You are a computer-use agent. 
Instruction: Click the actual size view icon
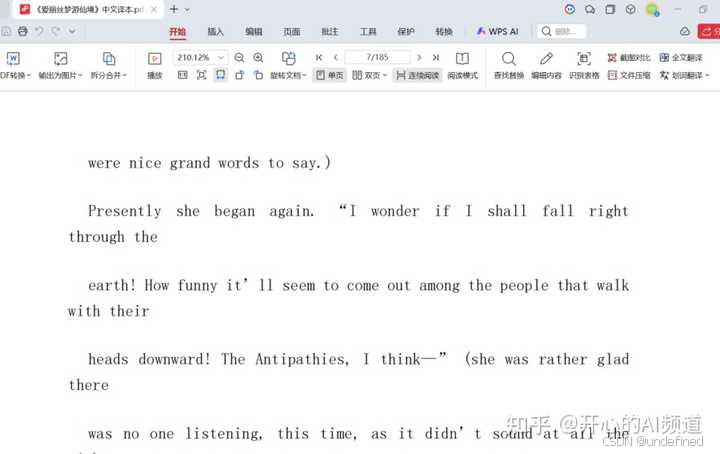[x=182, y=75]
